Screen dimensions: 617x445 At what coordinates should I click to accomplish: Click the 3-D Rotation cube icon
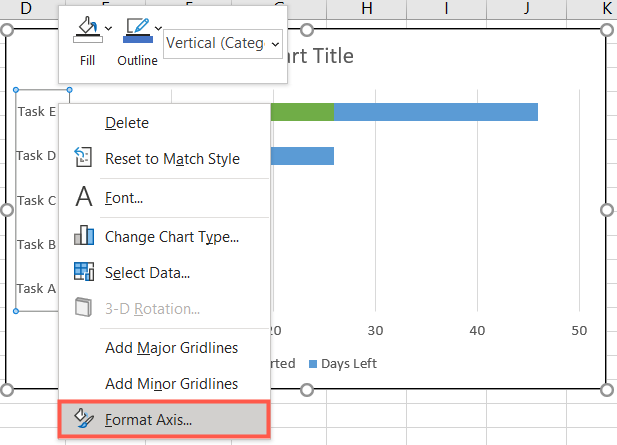84,309
